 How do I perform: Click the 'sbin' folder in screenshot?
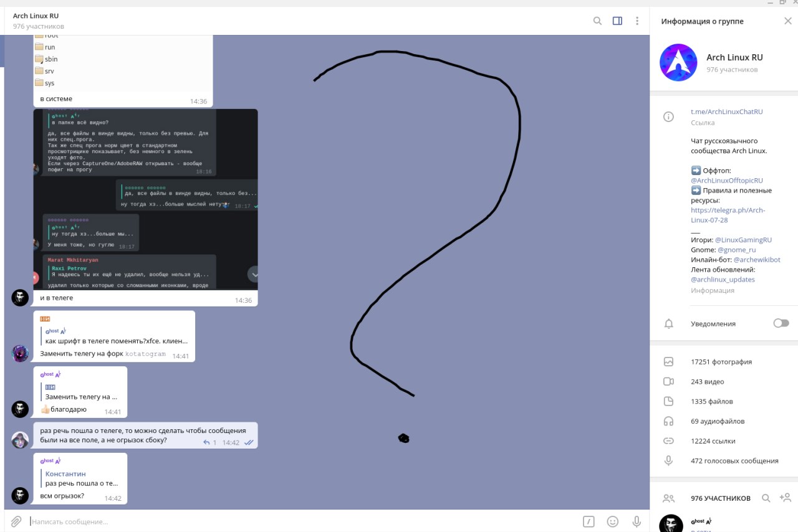point(47,59)
